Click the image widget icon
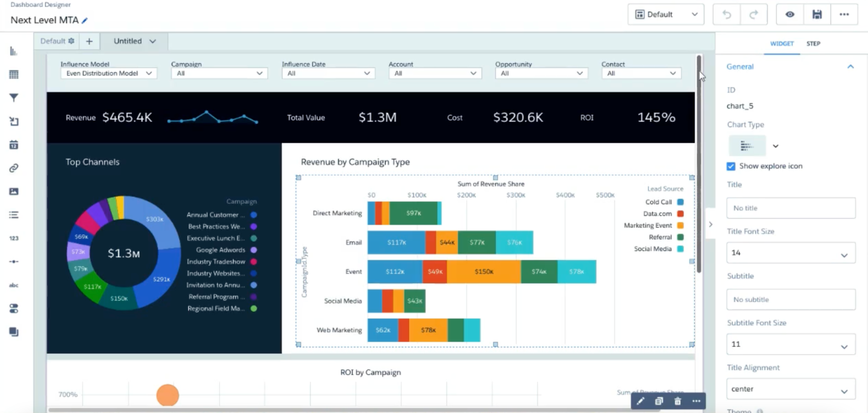This screenshot has height=413, width=868. [x=14, y=191]
